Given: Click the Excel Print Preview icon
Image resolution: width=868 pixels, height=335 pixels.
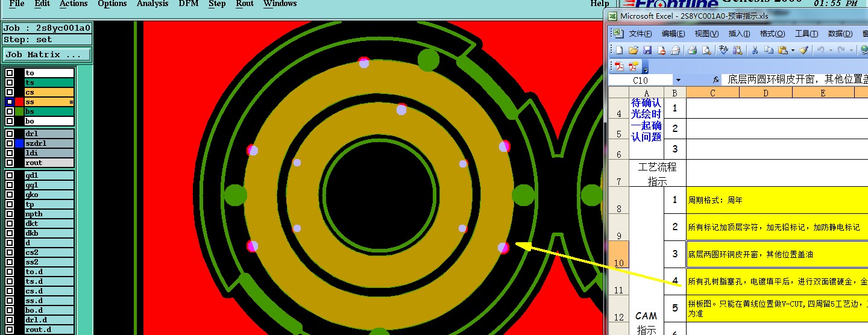Looking at the screenshot, I should click(706, 50).
